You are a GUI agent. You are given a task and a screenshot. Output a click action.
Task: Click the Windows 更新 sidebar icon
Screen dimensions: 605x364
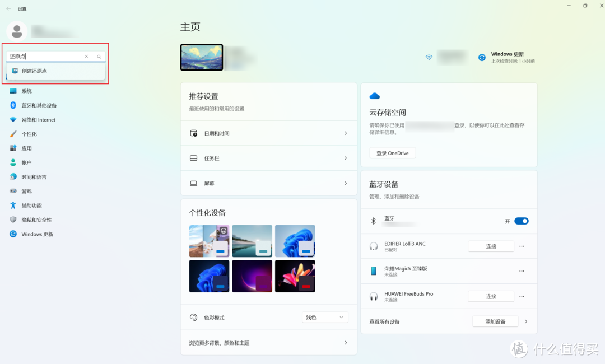[x=13, y=234]
